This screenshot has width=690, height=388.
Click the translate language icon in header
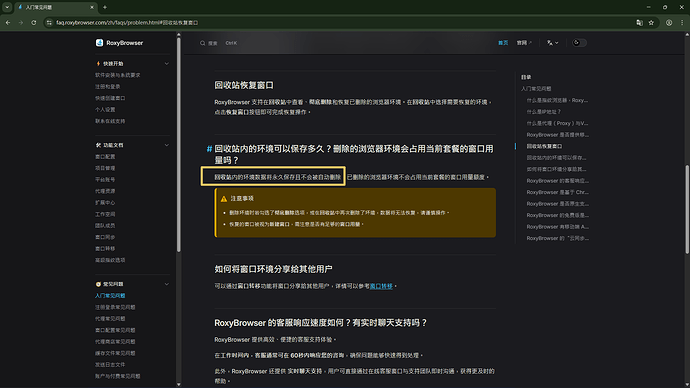tap(550, 43)
